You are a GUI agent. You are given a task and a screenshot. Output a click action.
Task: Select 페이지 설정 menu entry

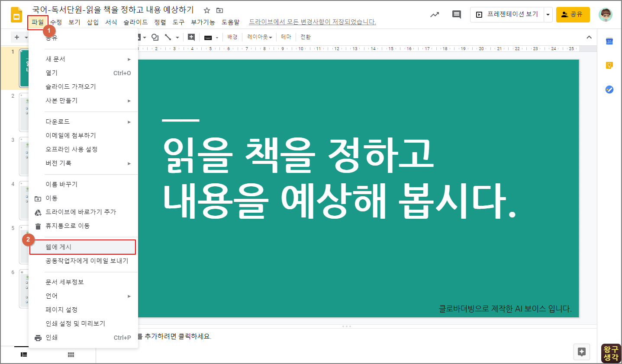(x=83, y=310)
